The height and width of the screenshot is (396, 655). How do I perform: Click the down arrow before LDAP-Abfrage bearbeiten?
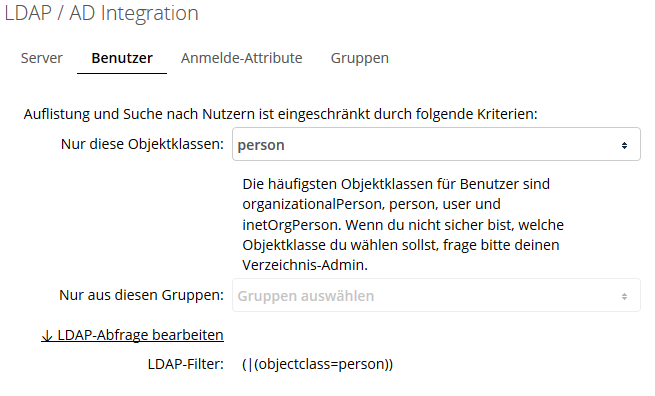[47, 335]
